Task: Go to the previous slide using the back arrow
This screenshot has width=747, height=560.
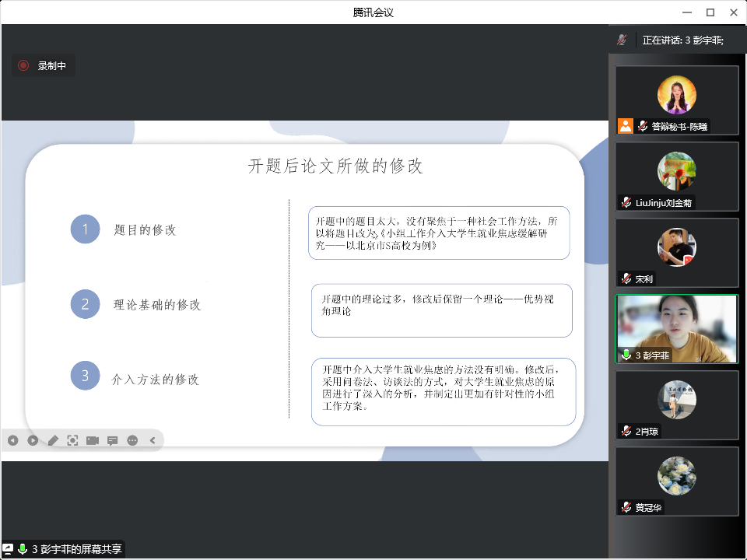Action: click(x=13, y=440)
